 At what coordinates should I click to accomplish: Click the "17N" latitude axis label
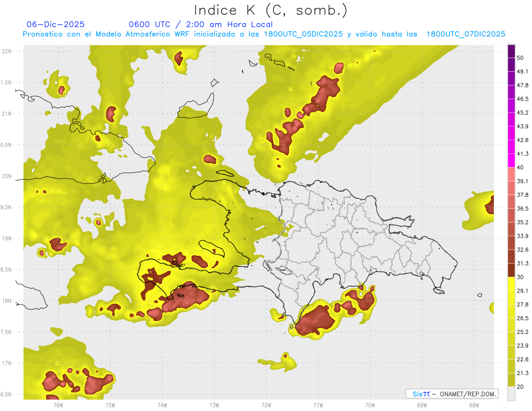click(7, 364)
